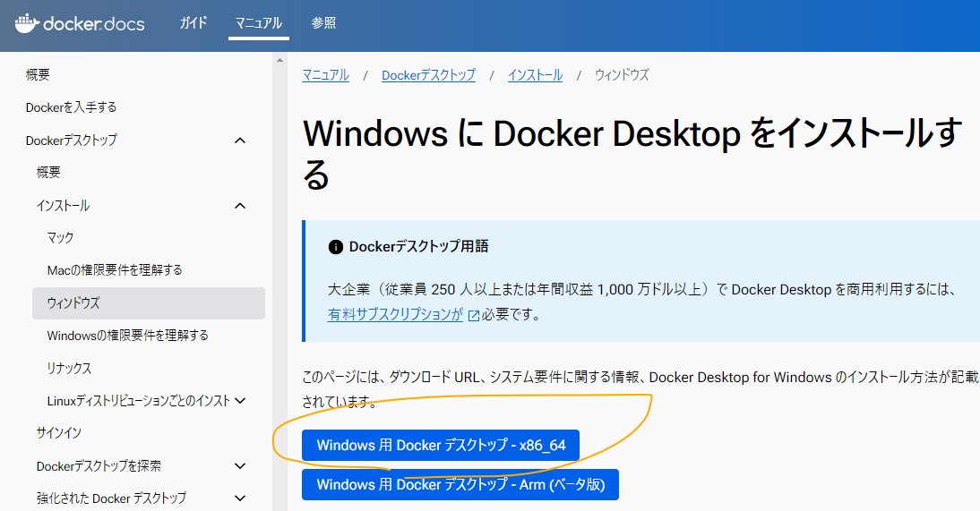Click the ウィンドウズ breadcrumb text
Screen dimensions: 980x511
click(x=622, y=75)
